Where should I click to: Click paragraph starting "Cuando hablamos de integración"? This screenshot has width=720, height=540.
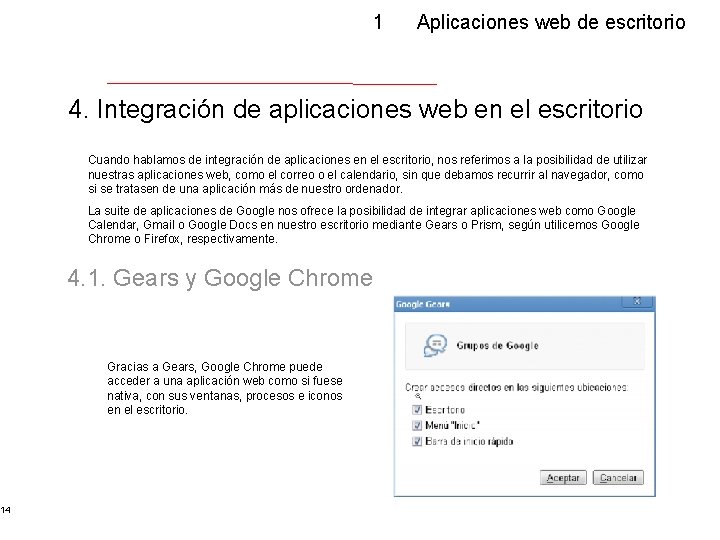pyautogui.click(x=367, y=174)
